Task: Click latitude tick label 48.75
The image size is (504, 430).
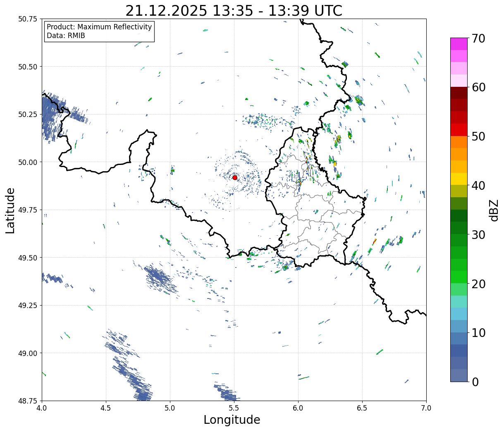Action: tap(27, 401)
